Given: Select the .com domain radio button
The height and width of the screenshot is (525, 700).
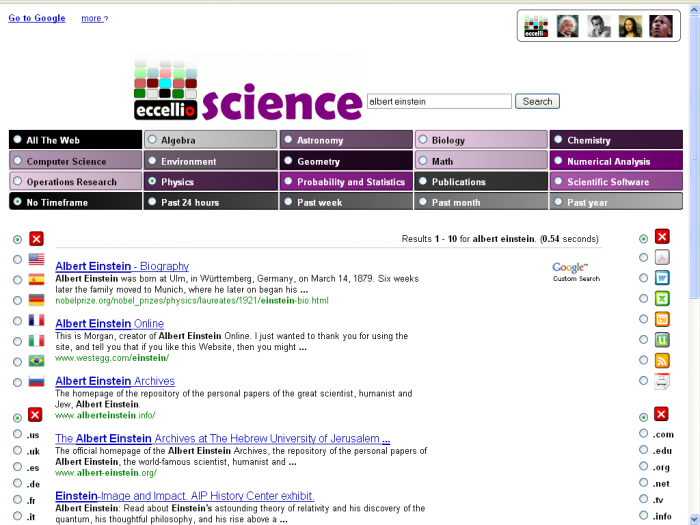Looking at the screenshot, I should (643, 433).
